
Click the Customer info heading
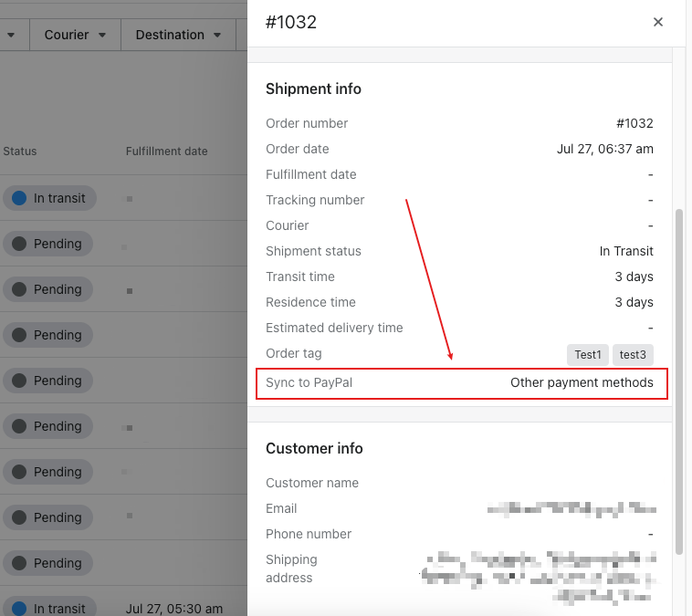tap(314, 449)
